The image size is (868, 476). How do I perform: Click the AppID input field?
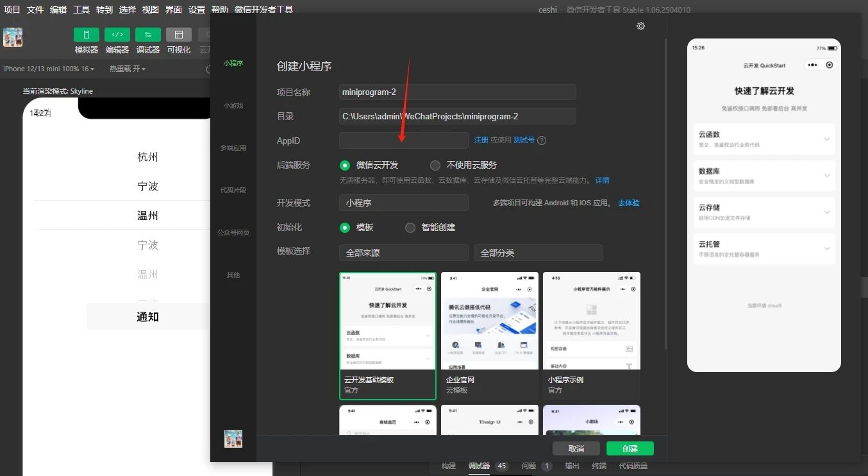point(404,140)
